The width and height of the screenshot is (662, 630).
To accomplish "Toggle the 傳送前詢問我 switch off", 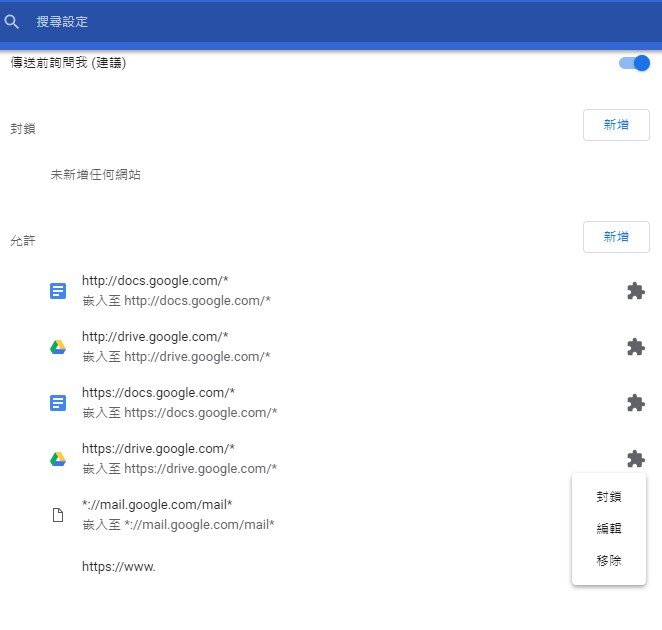I will point(634,63).
